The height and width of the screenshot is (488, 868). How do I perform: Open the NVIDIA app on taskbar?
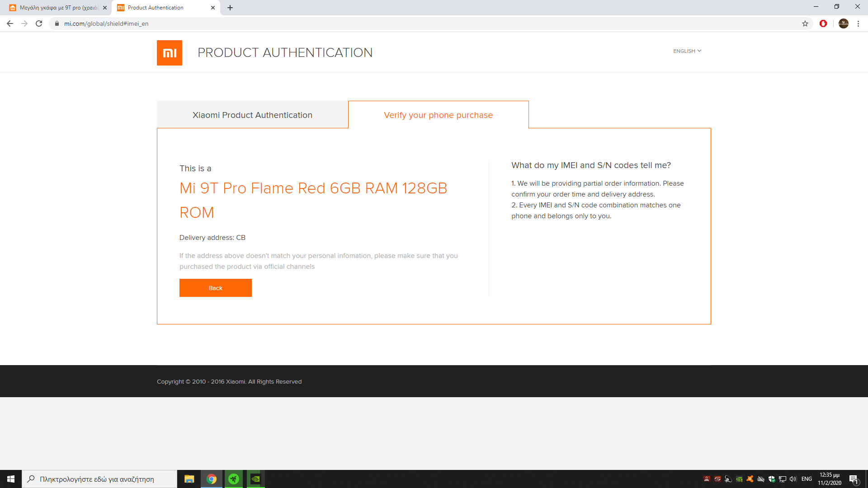(x=255, y=479)
